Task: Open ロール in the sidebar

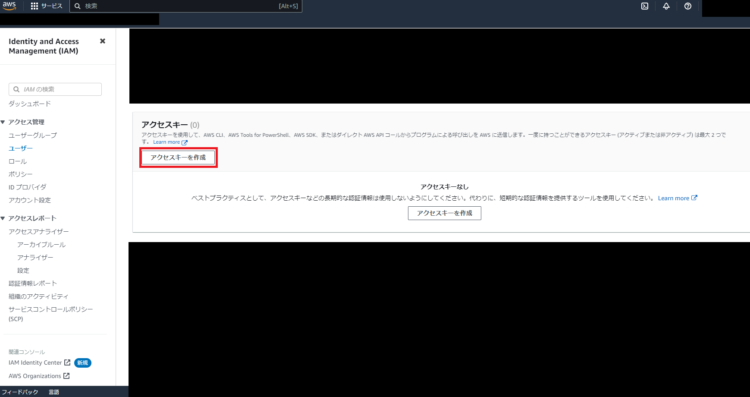Action: (x=17, y=162)
